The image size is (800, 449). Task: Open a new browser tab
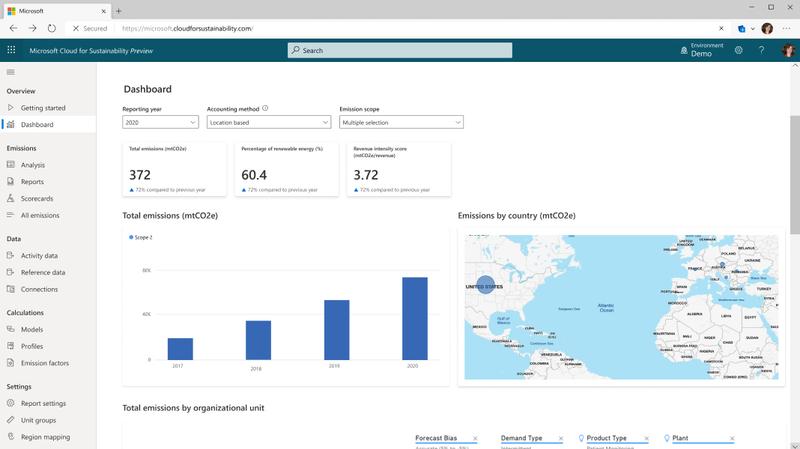pos(119,9)
